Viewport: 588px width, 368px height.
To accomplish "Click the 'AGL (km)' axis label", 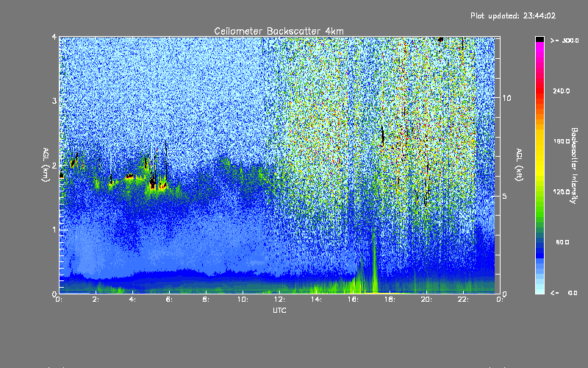I will 46,165.
